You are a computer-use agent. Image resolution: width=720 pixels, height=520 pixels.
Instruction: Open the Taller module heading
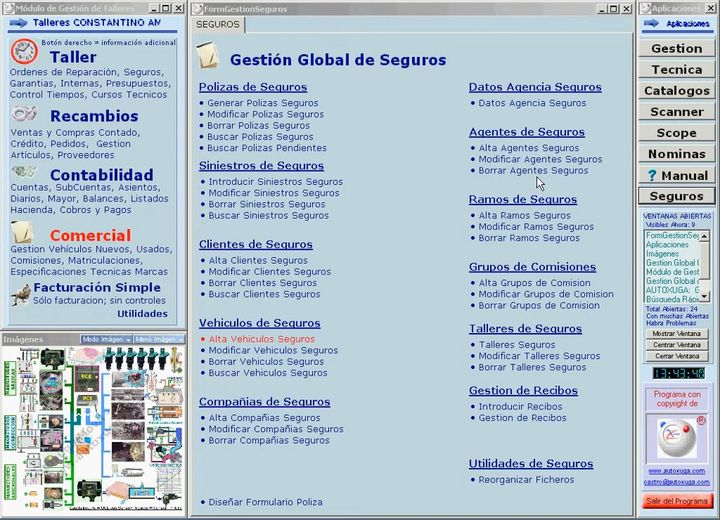(x=73, y=57)
